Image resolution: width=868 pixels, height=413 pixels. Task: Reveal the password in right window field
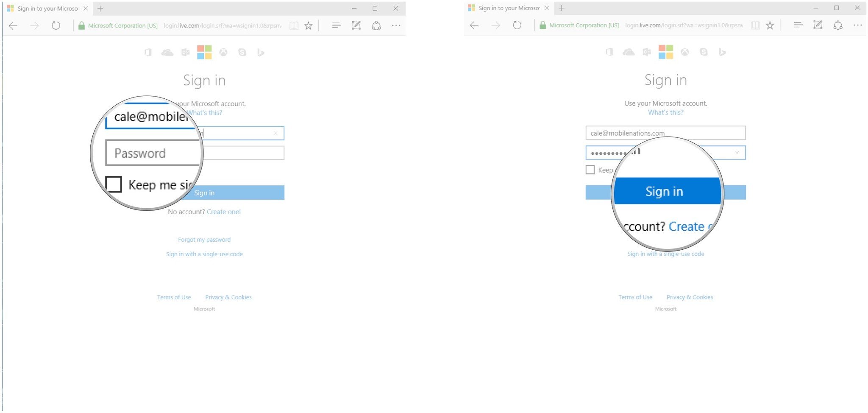pos(737,153)
